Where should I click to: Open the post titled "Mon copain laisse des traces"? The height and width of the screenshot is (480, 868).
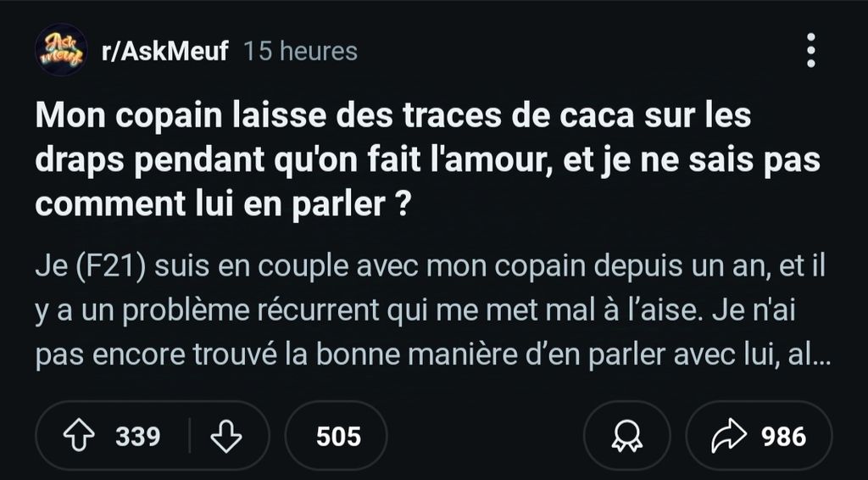393,115
